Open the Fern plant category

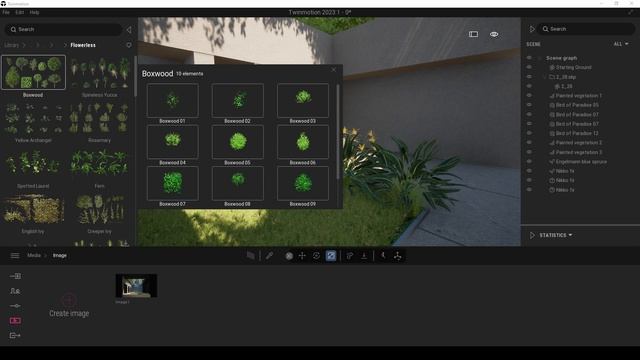point(100,167)
